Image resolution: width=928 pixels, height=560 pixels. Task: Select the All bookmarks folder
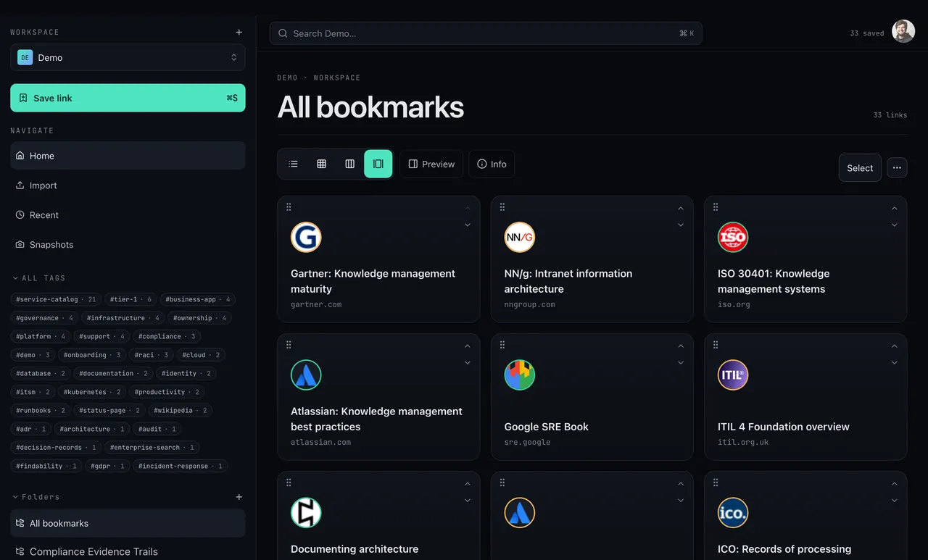pos(128,523)
